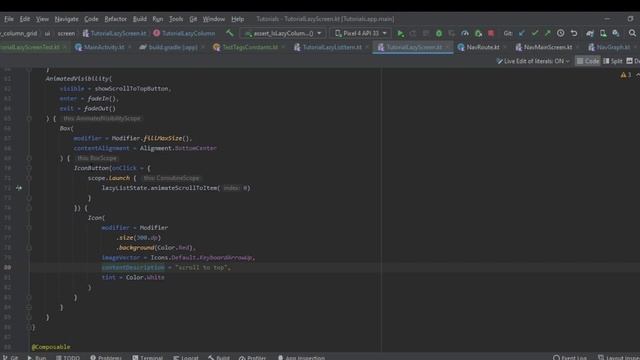Click the Rollback undo arrow icon
The height and width of the screenshot is (360, 640).
pyautogui.click(x=574, y=33)
